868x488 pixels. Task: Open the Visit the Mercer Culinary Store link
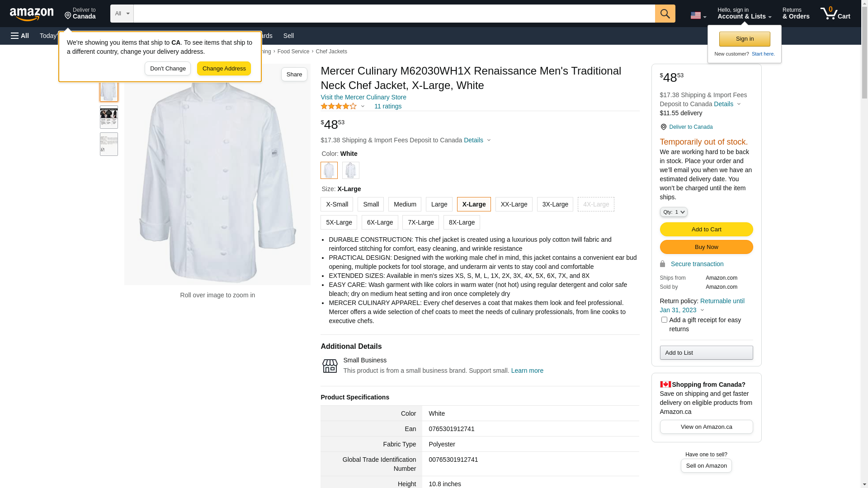[363, 97]
